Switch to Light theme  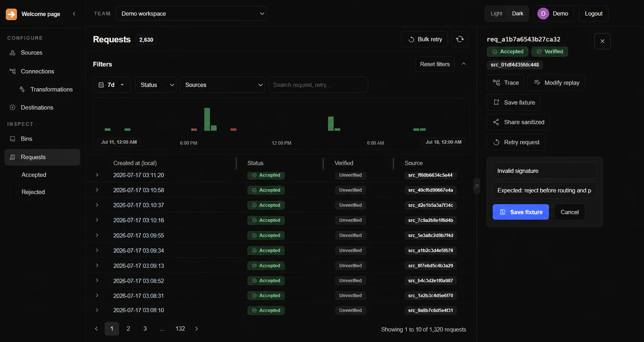[496, 13]
